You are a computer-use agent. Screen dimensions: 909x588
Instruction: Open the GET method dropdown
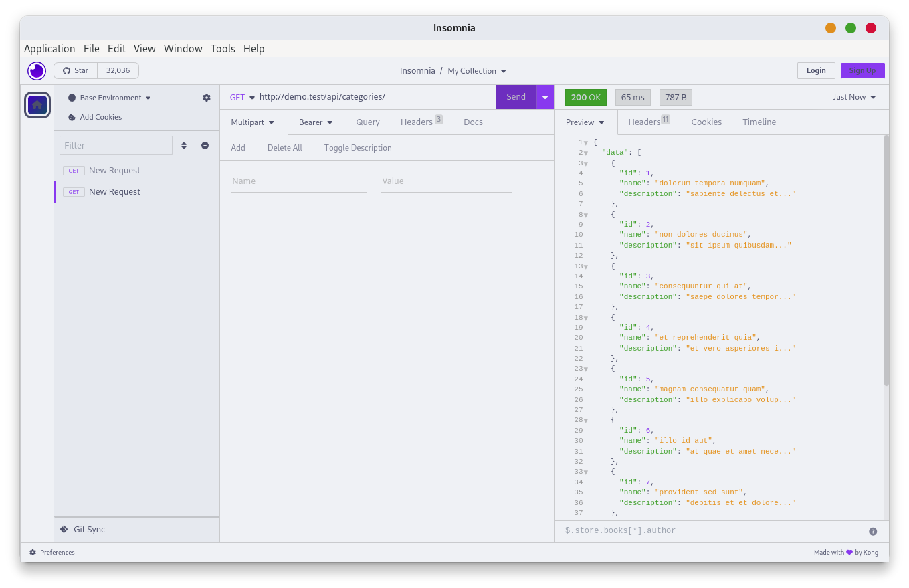242,97
